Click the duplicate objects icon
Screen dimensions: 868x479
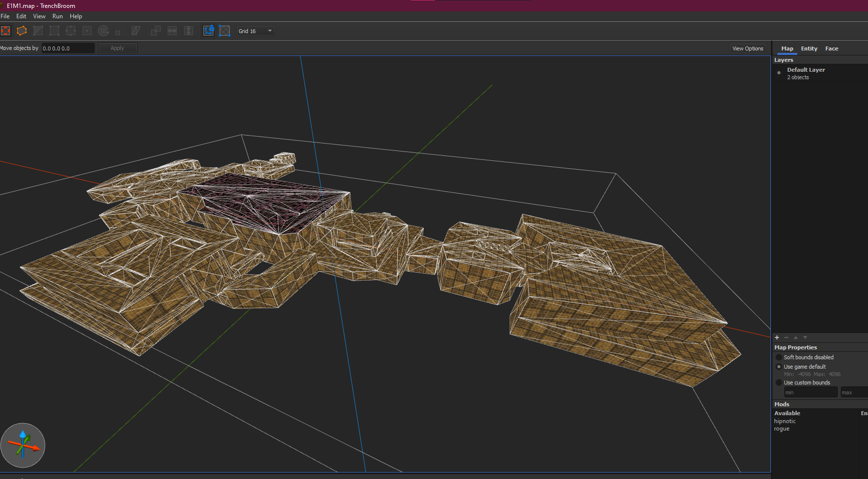[156, 31]
